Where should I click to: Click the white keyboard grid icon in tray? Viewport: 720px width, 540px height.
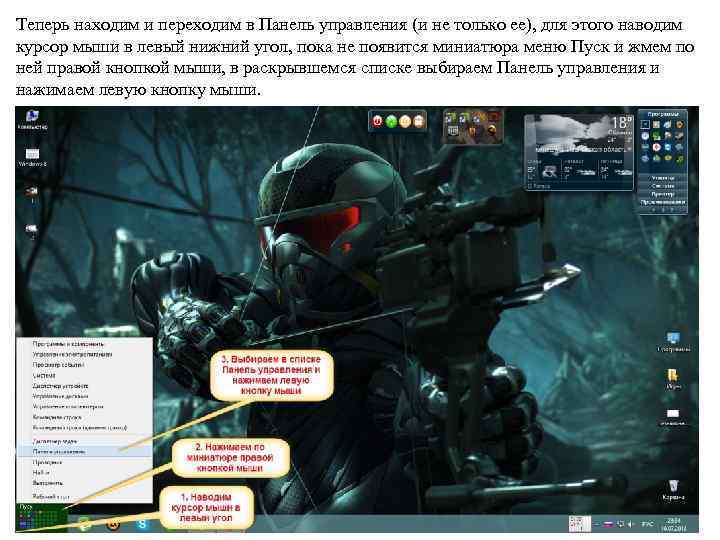coord(579,523)
